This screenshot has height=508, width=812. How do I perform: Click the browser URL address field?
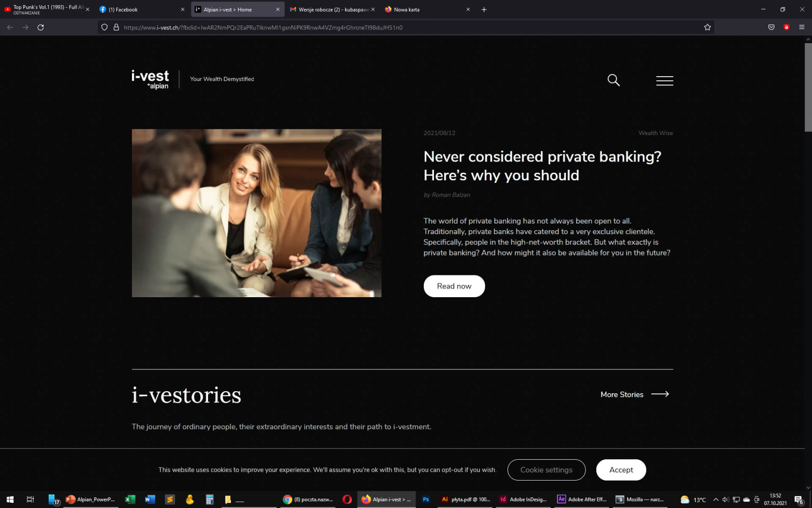coord(406,27)
